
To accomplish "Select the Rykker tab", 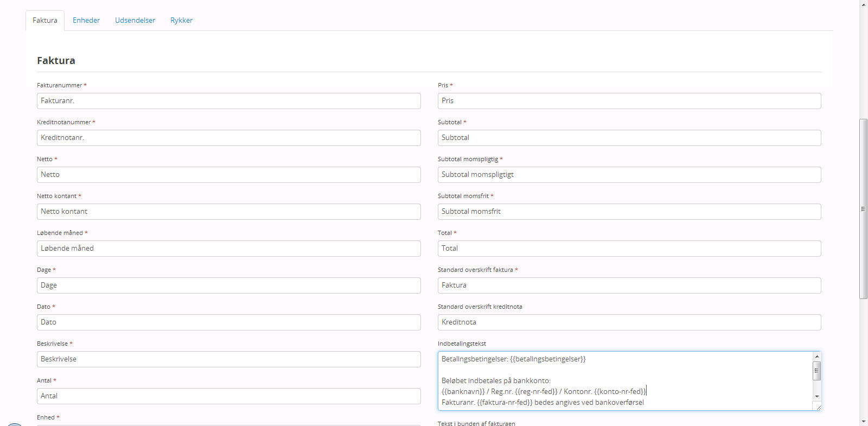I will [x=181, y=21].
